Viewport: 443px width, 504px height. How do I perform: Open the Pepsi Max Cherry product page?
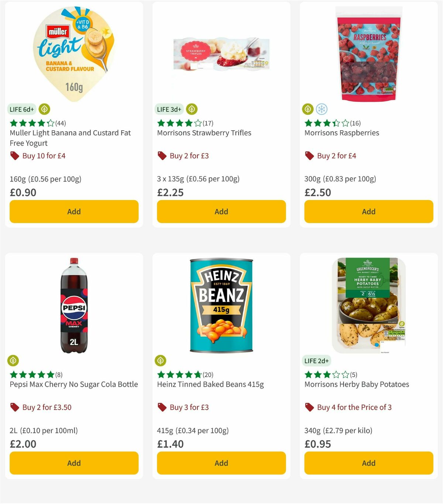coord(73,384)
